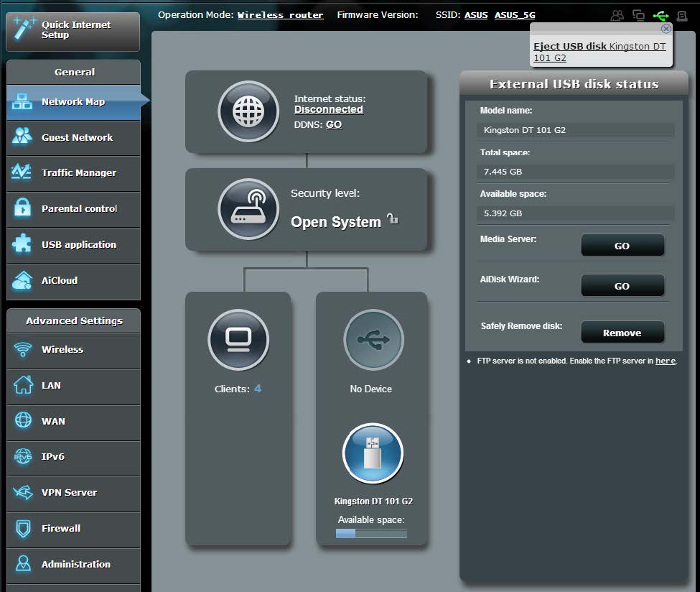Click the Kingston USB flash drive icon

point(373,453)
